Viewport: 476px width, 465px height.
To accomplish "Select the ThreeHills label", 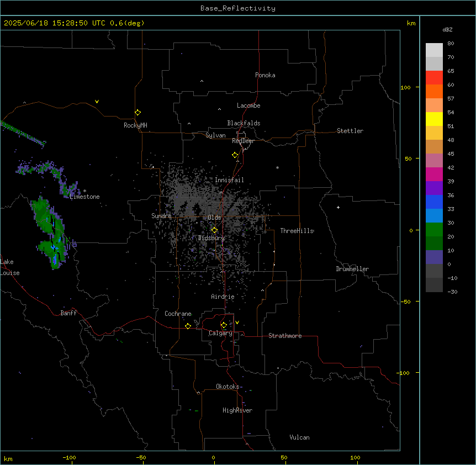I will pyautogui.click(x=297, y=231).
